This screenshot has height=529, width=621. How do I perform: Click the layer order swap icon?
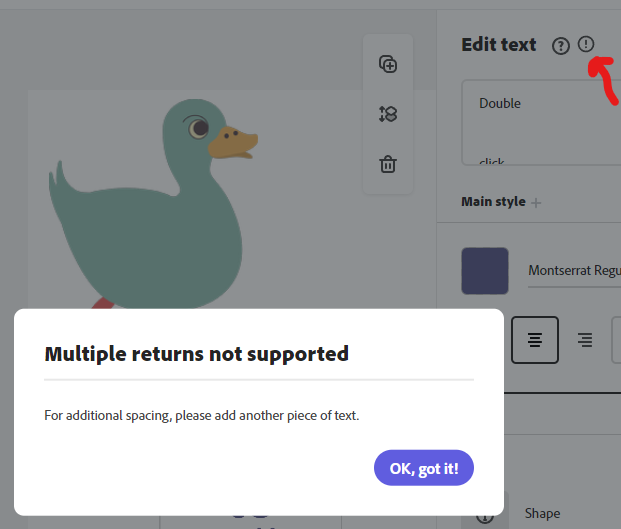pyautogui.click(x=388, y=114)
